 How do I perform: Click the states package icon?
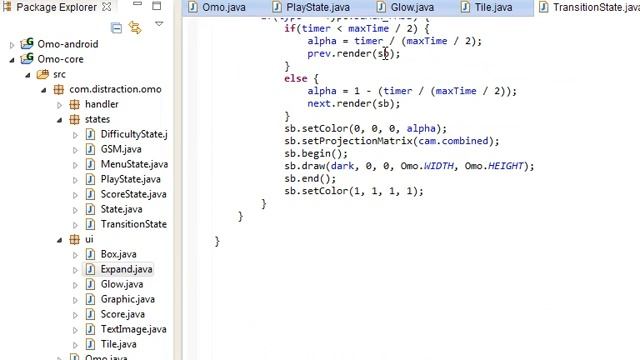click(x=75, y=119)
